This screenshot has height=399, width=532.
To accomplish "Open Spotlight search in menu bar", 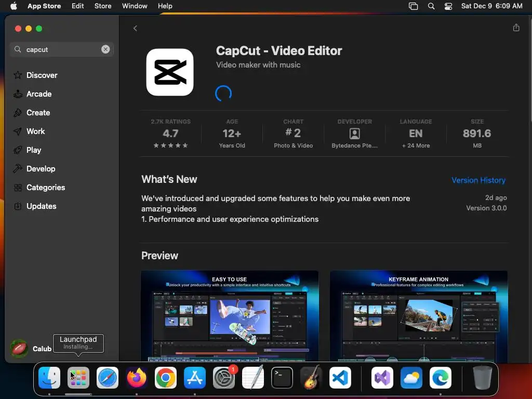I will click(x=431, y=6).
